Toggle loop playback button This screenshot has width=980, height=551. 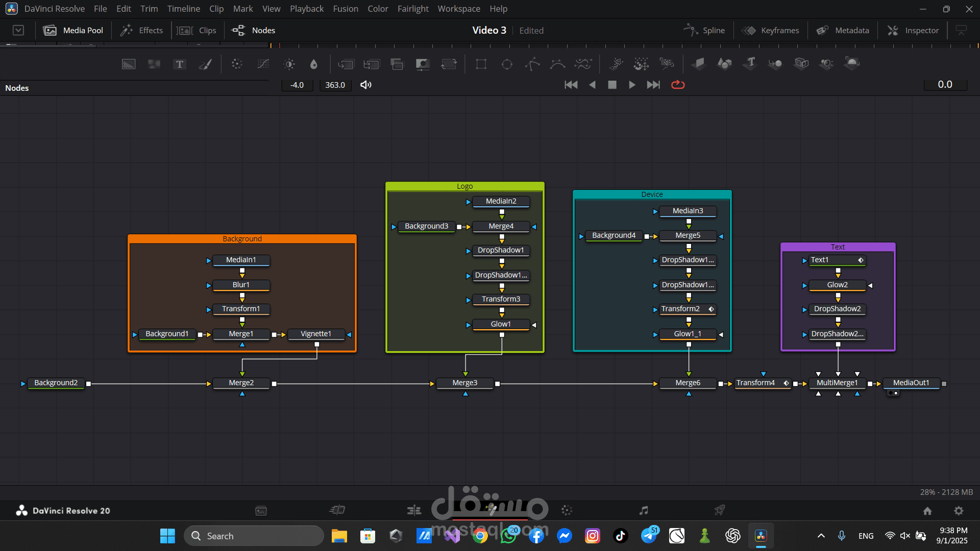(x=678, y=85)
